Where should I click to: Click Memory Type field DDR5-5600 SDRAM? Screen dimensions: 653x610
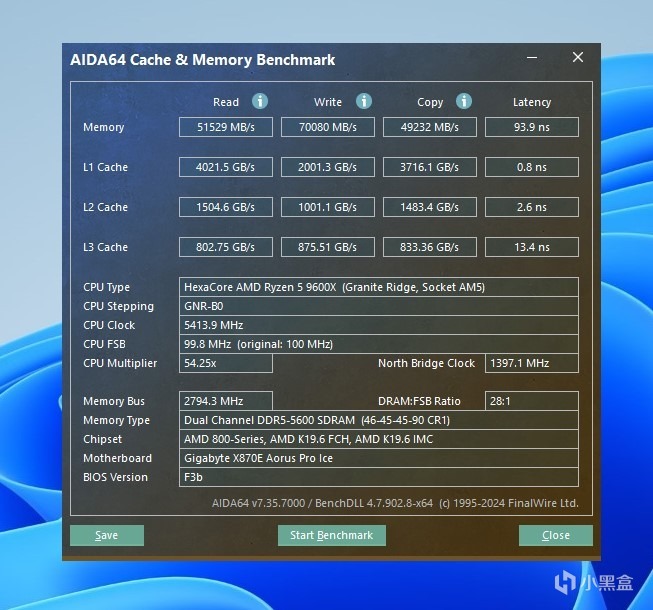point(379,420)
